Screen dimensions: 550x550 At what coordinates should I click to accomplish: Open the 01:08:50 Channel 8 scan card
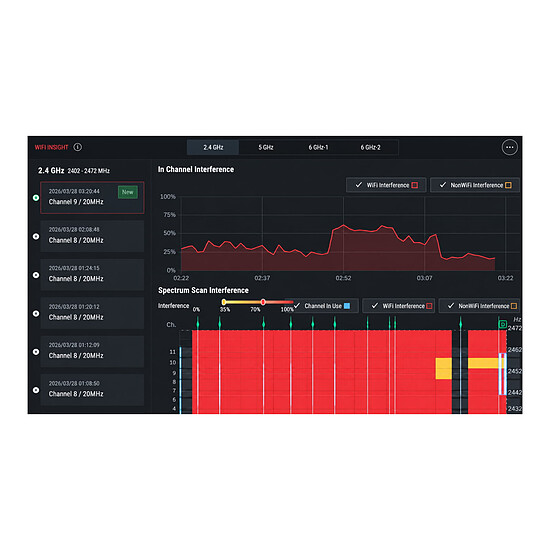coord(92,390)
